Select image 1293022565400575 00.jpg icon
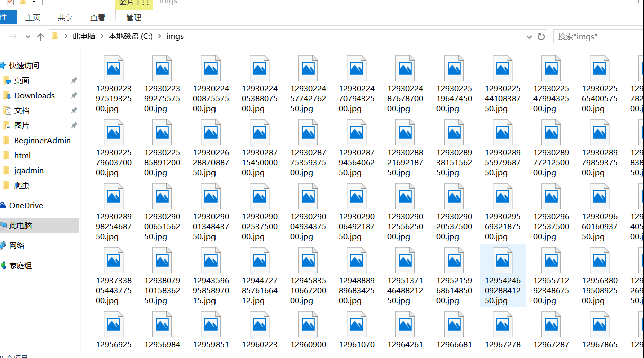The width and height of the screenshot is (644, 358). (600, 68)
